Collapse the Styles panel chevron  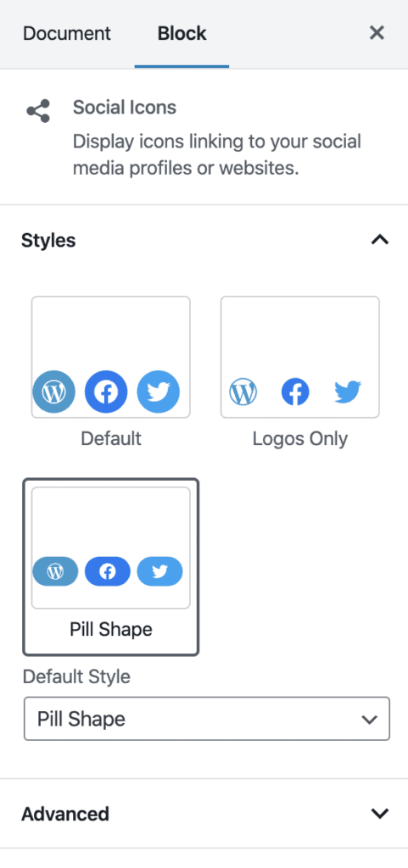(380, 240)
